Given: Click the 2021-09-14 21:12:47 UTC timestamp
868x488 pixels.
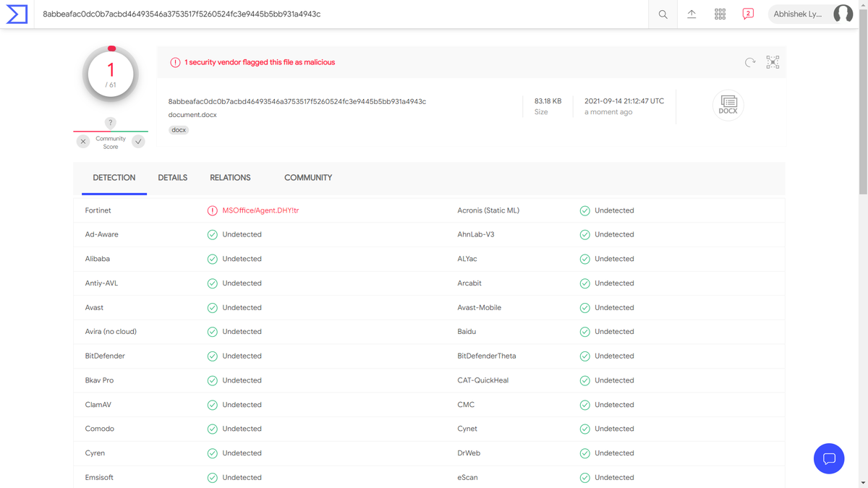Looking at the screenshot, I should pyautogui.click(x=624, y=101).
